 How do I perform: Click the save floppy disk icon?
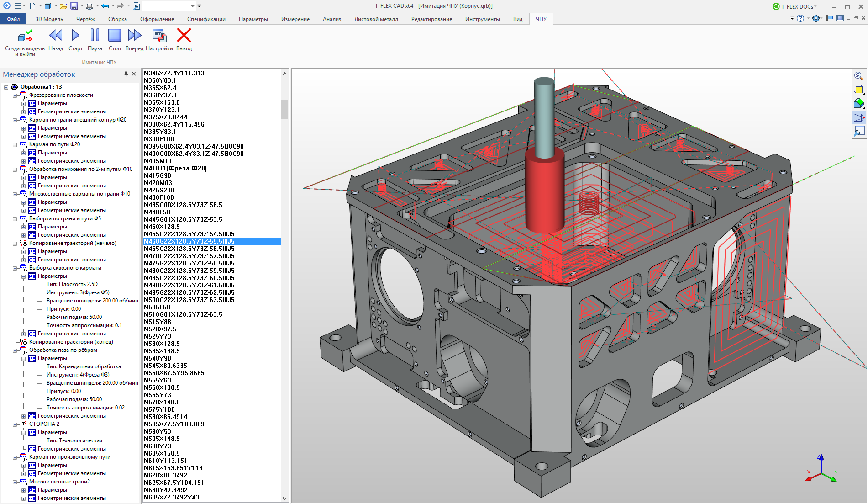(x=74, y=6)
